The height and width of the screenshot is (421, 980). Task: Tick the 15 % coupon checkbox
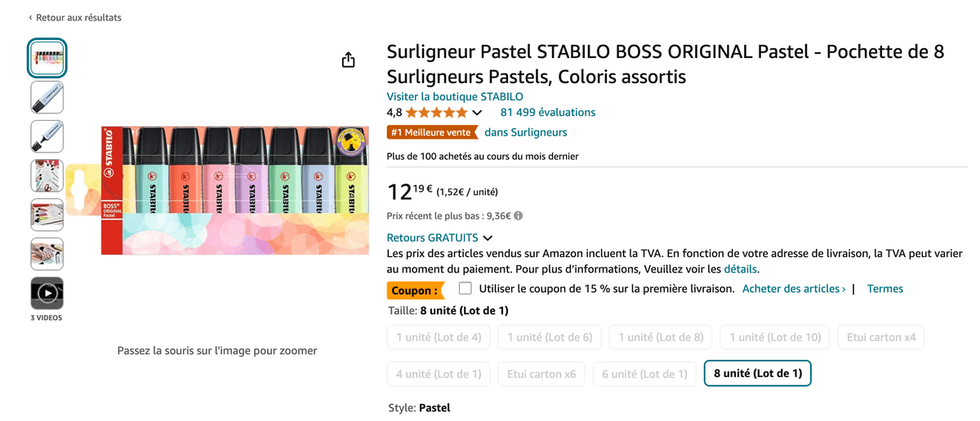click(x=465, y=288)
